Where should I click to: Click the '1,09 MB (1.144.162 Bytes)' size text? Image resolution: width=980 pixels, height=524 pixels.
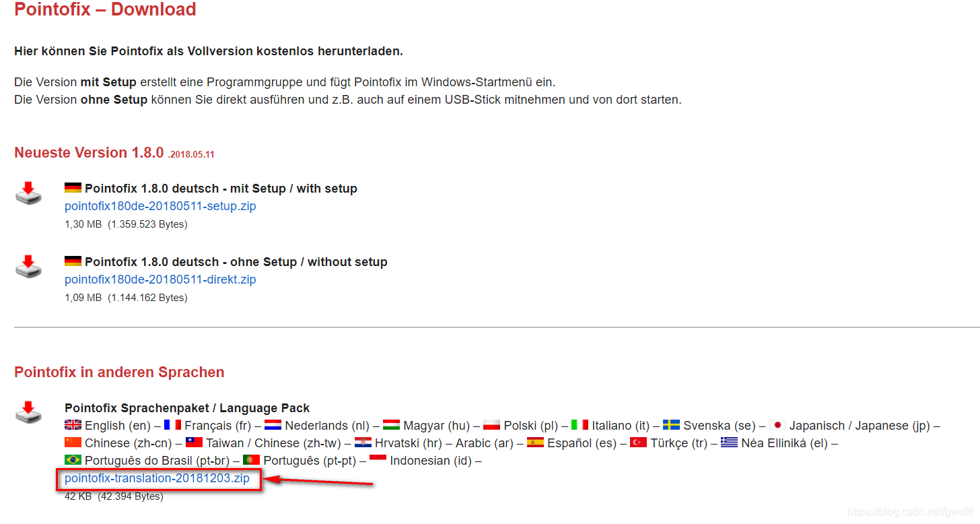(126, 298)
